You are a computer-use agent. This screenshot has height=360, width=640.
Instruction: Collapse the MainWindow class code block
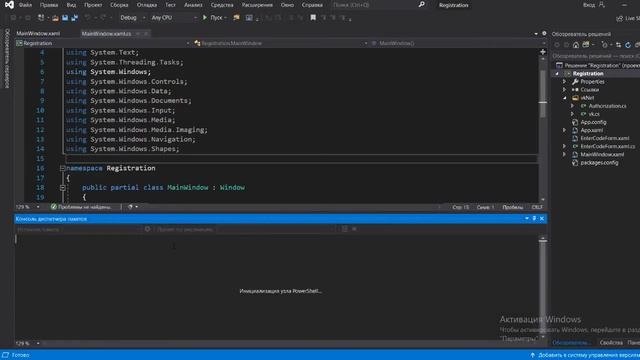click(62, 188)
